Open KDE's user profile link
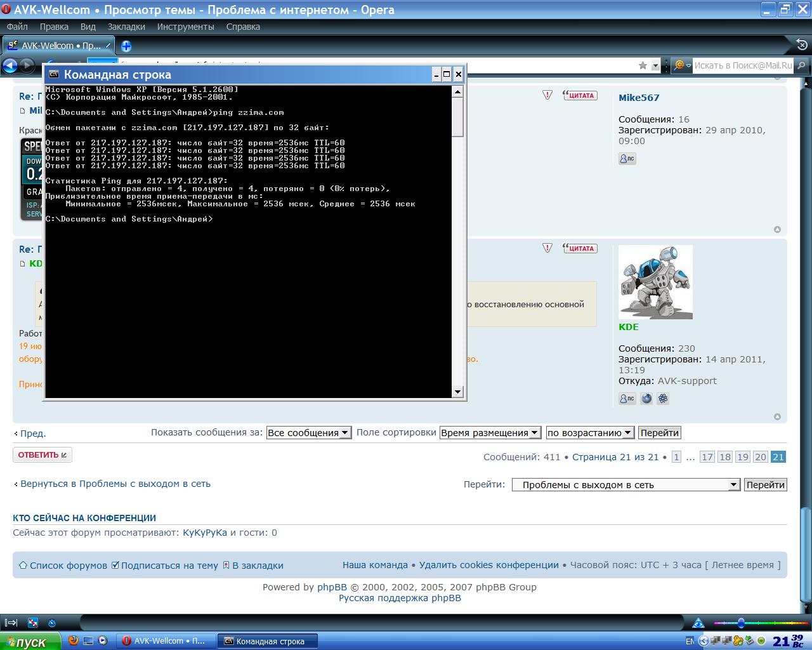Screen dimensions: 812x650 tap(629, 327)
